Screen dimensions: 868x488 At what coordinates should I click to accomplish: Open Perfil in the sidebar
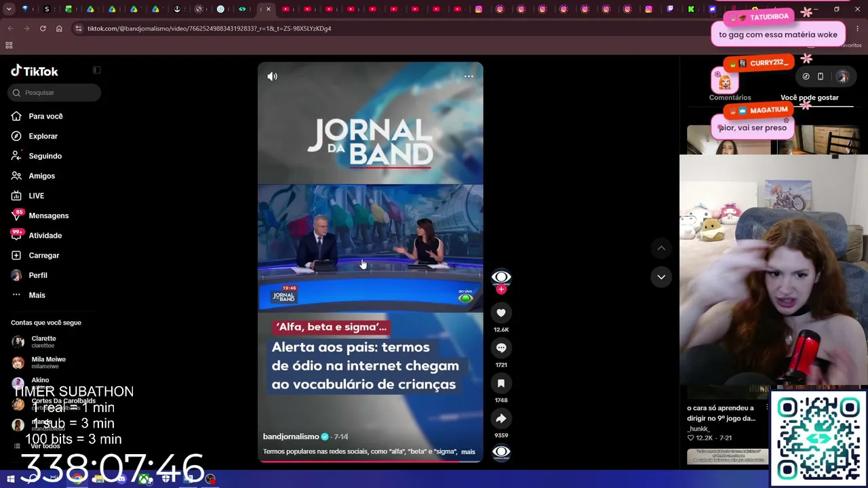click(37, 275)
